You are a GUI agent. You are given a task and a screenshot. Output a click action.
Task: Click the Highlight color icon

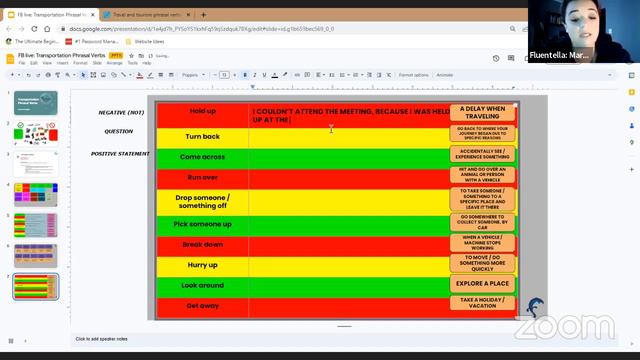tap(285, 75)
